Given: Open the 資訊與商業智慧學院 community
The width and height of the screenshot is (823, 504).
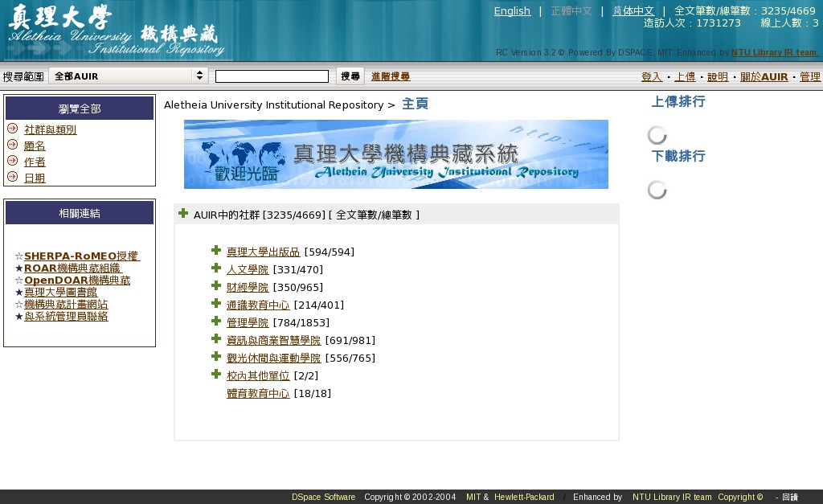Looking at the screenshot, I should coord(273,340).
